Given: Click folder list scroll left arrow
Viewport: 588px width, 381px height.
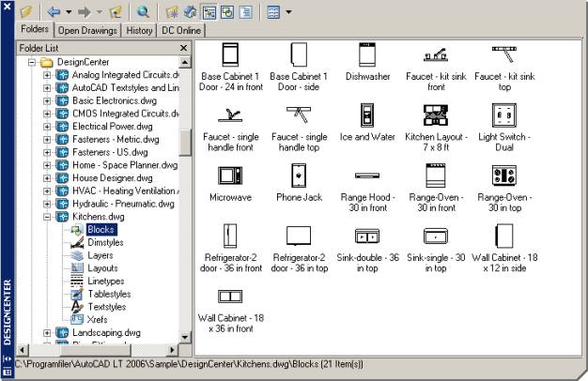Looking at the screenshot, I should coord(23,350).
